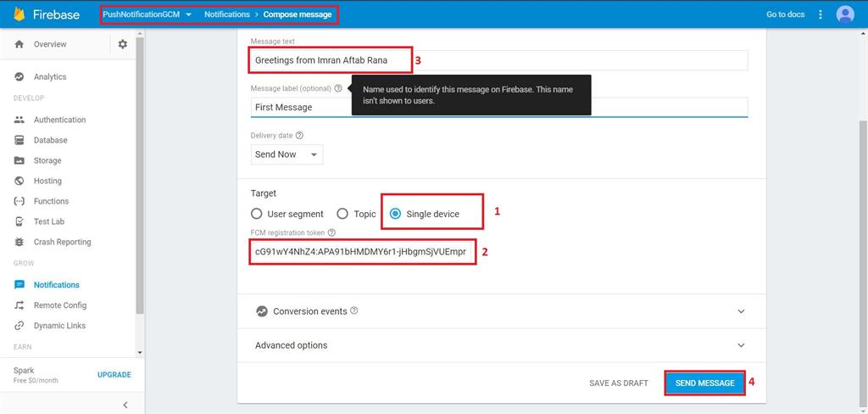Click help icon beside Delivery date
The image size is (868, 414).
pyautogui.click(x=299, y=135)
